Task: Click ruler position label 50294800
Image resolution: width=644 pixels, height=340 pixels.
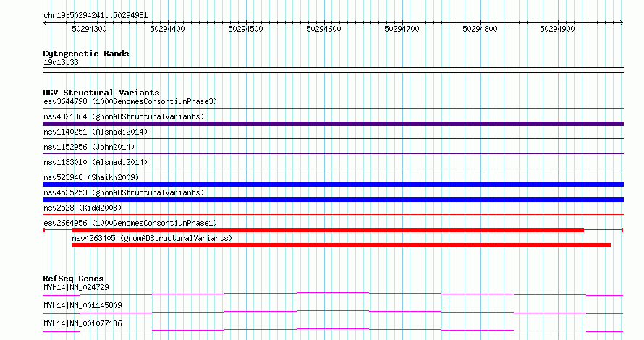Action: tap(480, 29)
